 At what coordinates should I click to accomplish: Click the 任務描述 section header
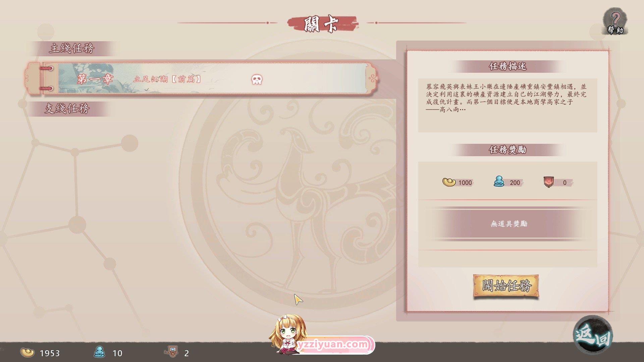[x=507, y=66]
